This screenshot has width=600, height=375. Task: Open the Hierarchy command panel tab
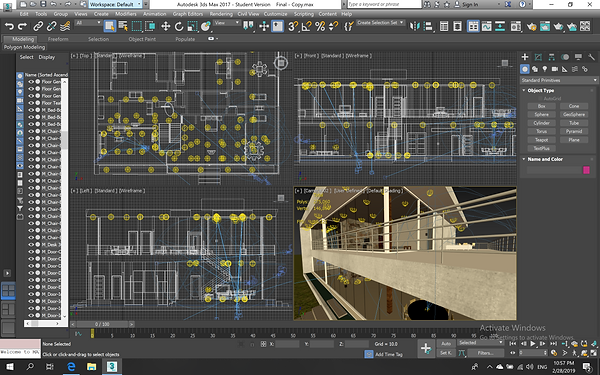[551, 57]
